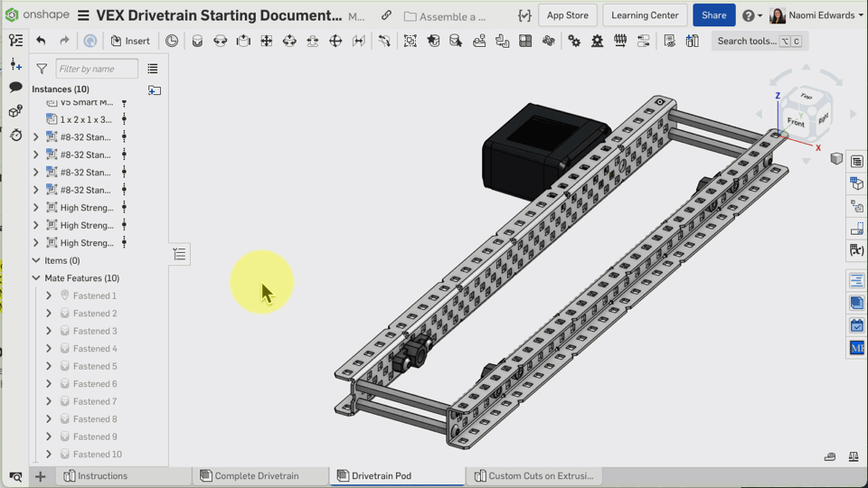Click the Filter by name field
The image size is (868, 488).
pos(96,69)
